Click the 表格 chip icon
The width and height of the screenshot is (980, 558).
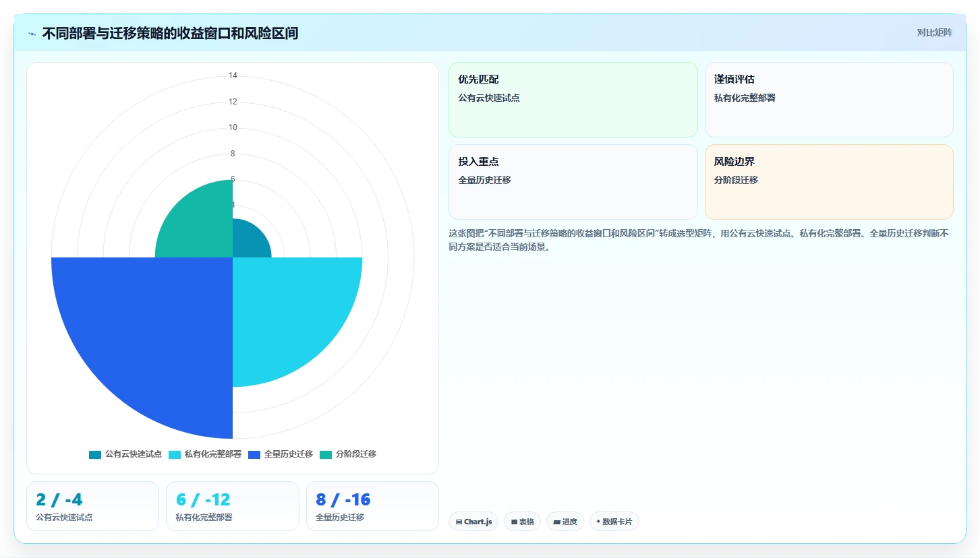point(514,522)
